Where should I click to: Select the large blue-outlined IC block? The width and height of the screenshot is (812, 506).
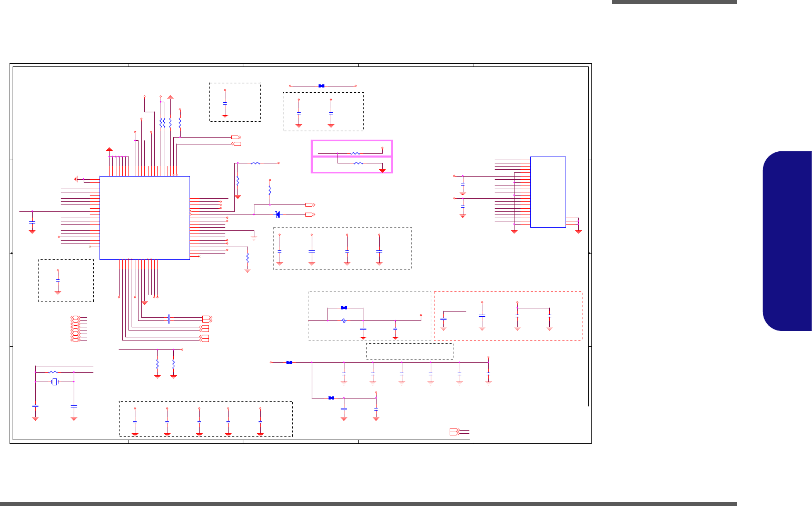point(145,218)
